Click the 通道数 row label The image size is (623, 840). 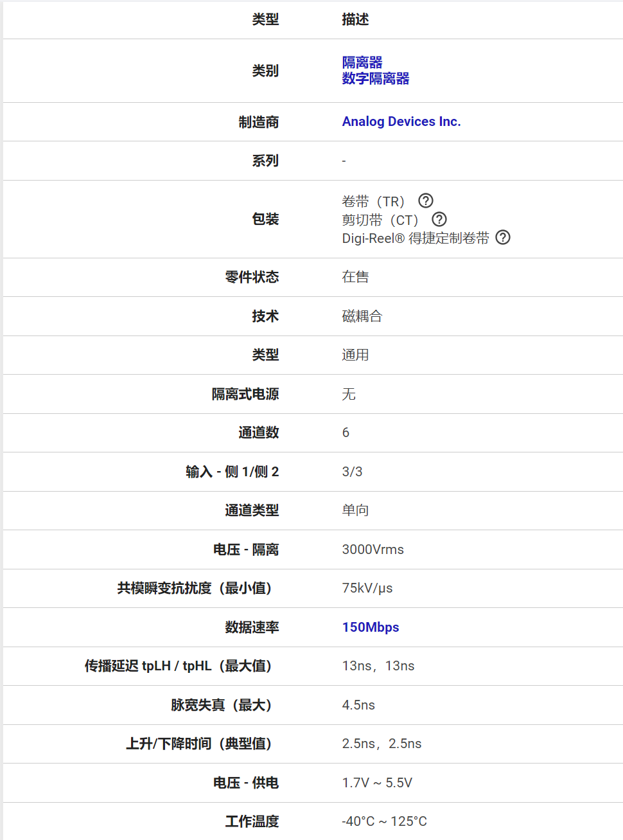point(258,433)
